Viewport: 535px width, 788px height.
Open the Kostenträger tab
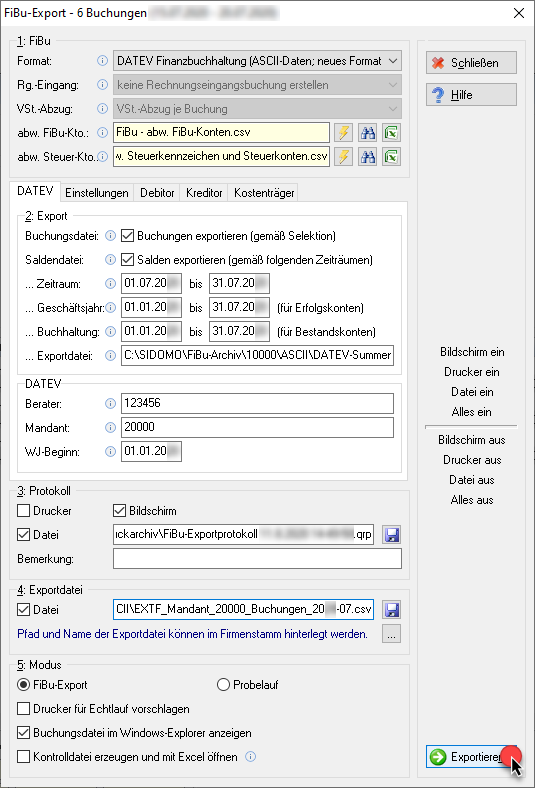[264, 193]
